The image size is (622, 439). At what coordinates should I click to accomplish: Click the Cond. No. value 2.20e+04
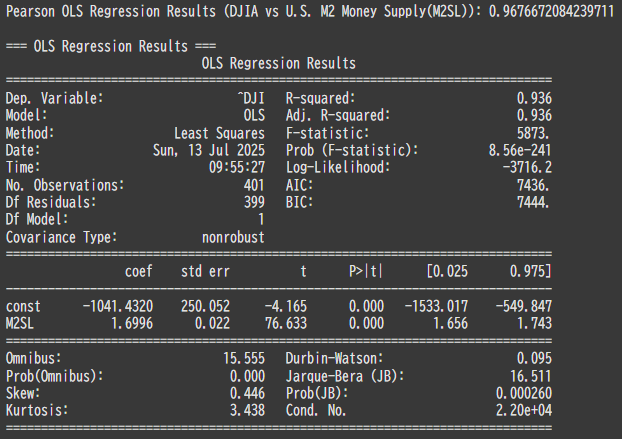tap(524, 410)
